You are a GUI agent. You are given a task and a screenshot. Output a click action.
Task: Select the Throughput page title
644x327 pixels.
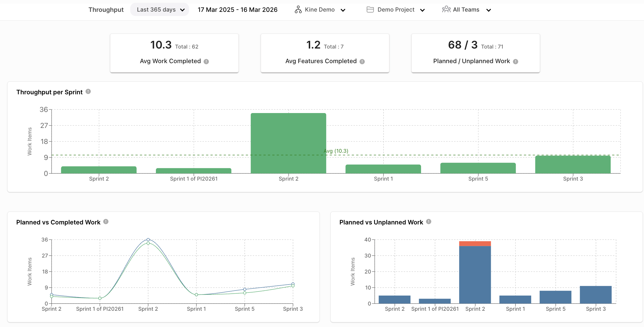coord(106,9)
